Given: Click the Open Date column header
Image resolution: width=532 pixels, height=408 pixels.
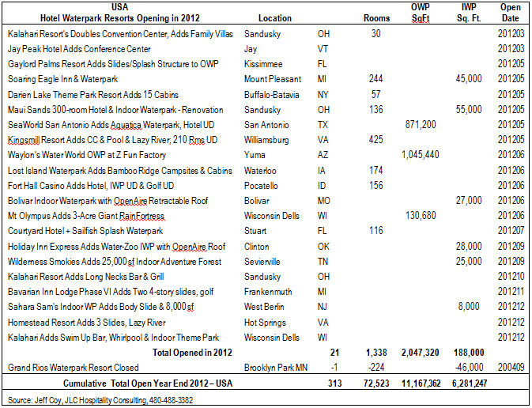Looking at the screenshot, I should coord(511,12).
